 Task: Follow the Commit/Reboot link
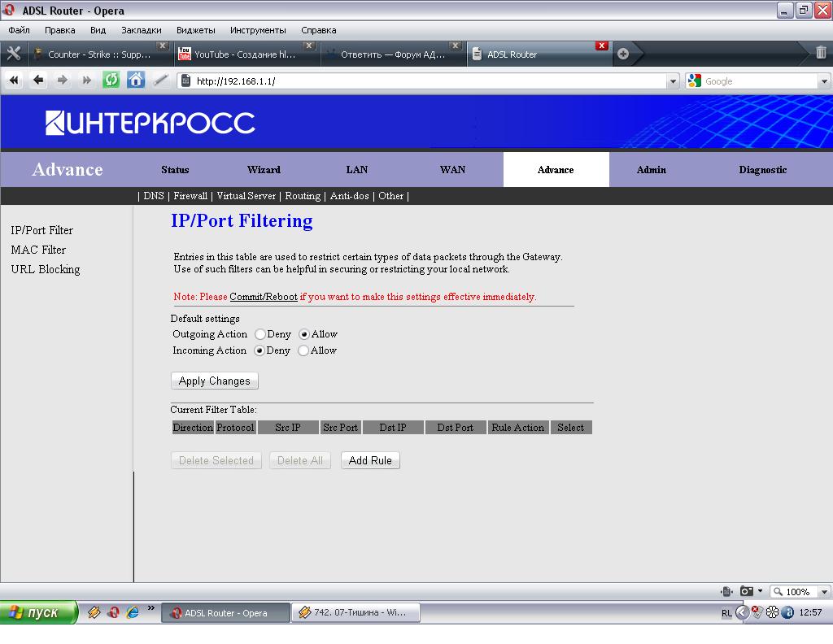(x=264, y=297)
